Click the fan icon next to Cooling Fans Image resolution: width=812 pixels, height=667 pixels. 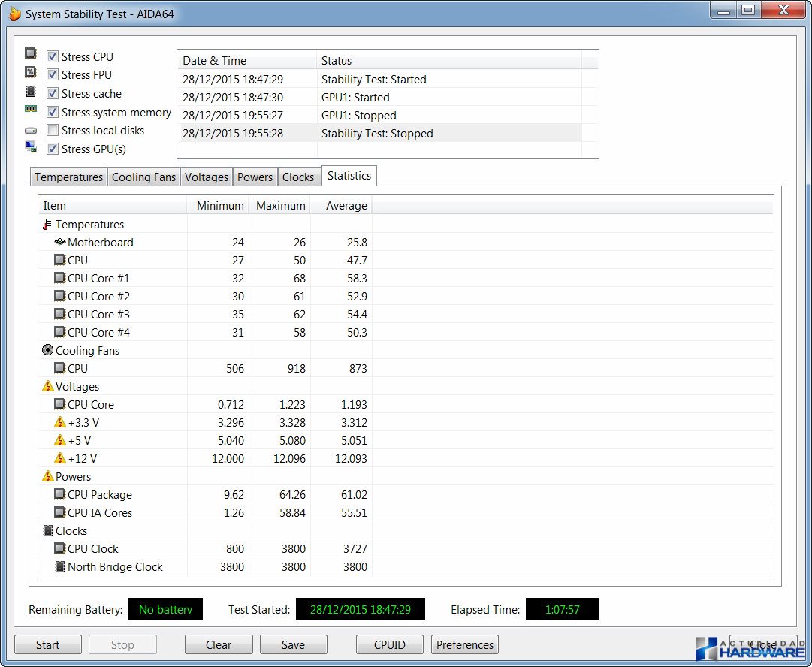47,350
